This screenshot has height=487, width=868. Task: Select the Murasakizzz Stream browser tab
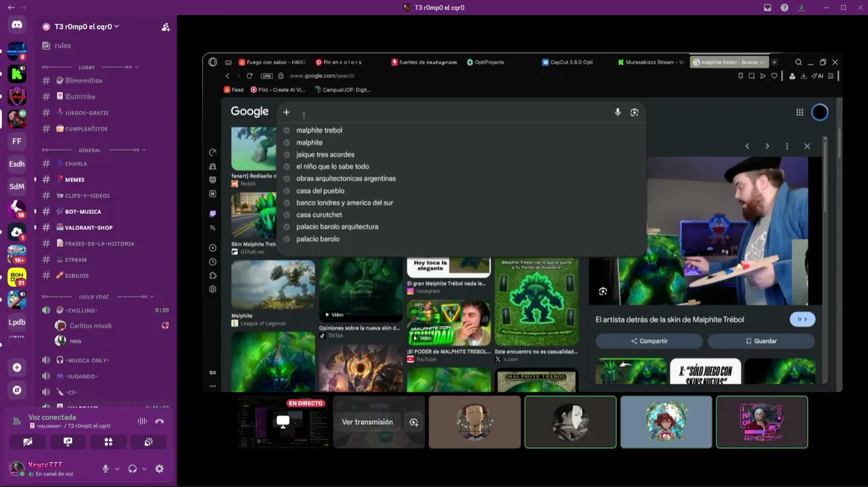[x=650, y=62]
